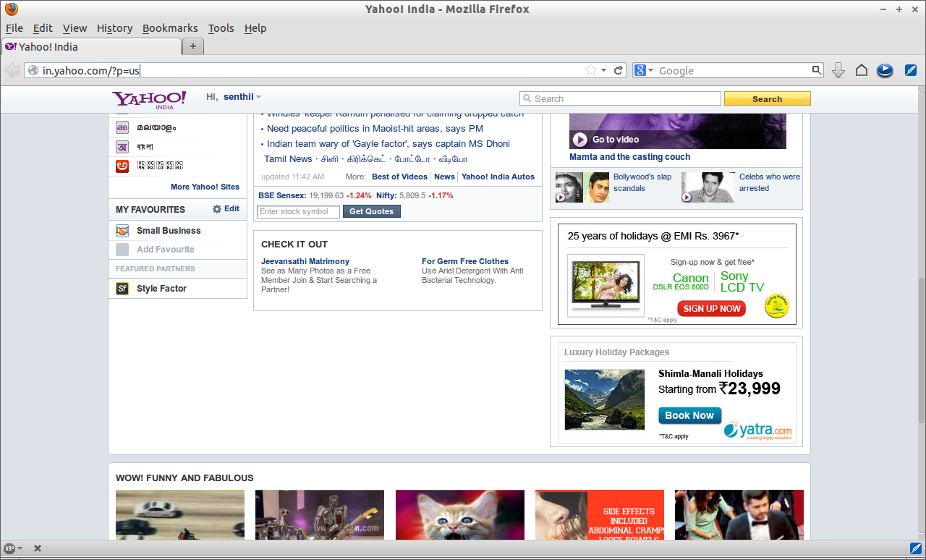Viewport: 926px width, 560px height.
Task: Click the blue round play toolbar icon
Action: [885, 70]
